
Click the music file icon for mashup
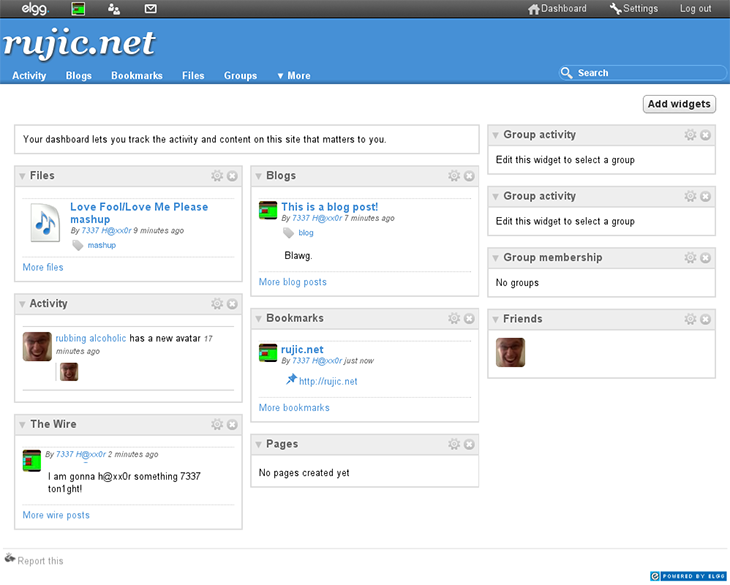point(45,223)
